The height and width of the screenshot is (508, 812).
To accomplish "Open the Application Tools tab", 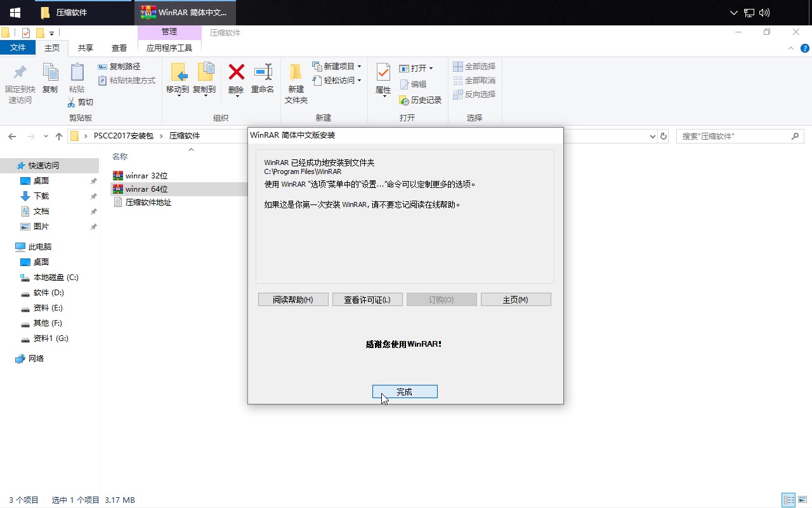I will (x=169, y=48).
